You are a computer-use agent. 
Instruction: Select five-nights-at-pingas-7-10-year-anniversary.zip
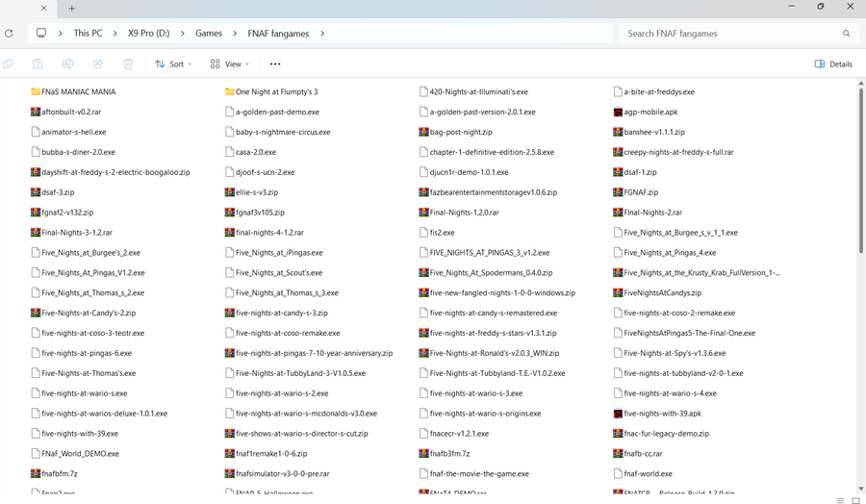pyautogui.click(x=309, y=353)
